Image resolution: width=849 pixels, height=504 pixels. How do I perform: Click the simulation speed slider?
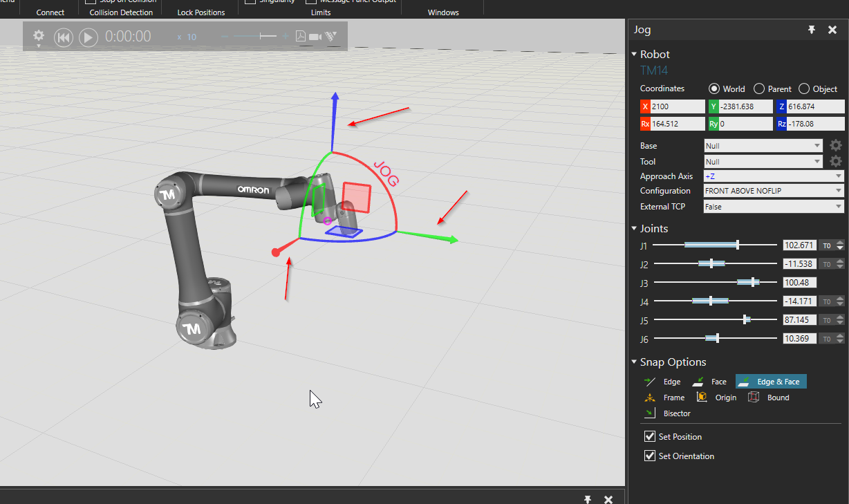tap(254, 37)
